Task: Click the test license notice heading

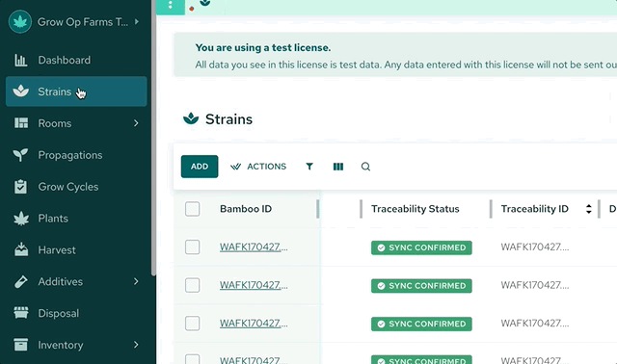Action: point(263,47)
